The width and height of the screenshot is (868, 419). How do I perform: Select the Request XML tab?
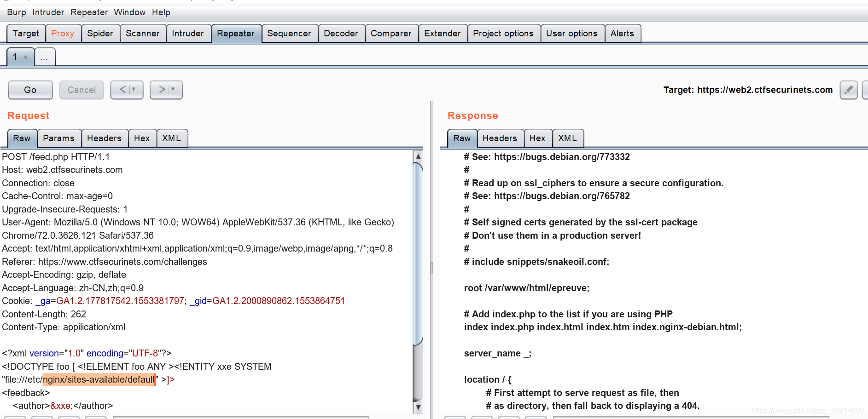(x=171, y=138)
